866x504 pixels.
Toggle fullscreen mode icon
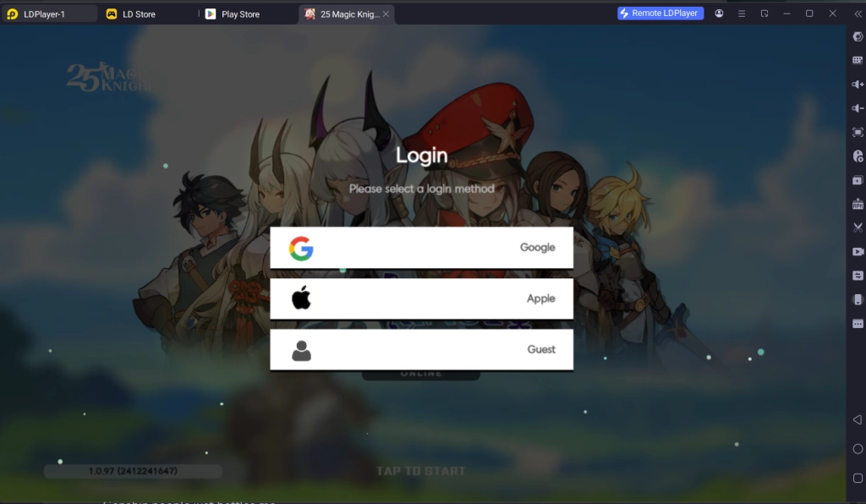pos(858,133)
